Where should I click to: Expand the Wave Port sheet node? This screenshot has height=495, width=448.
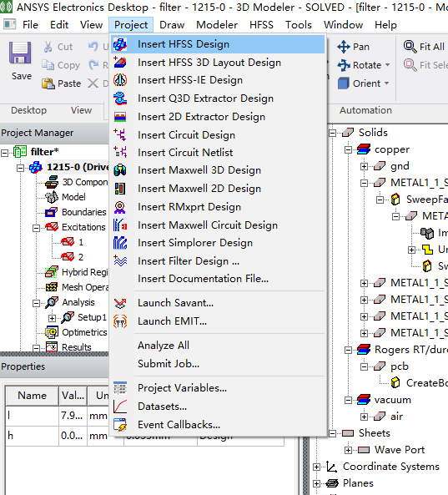[348, 450]
